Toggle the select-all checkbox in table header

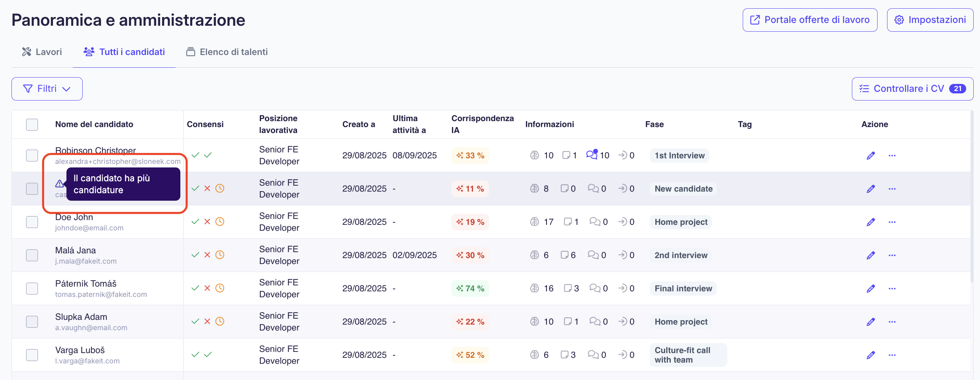coord(32,124)
